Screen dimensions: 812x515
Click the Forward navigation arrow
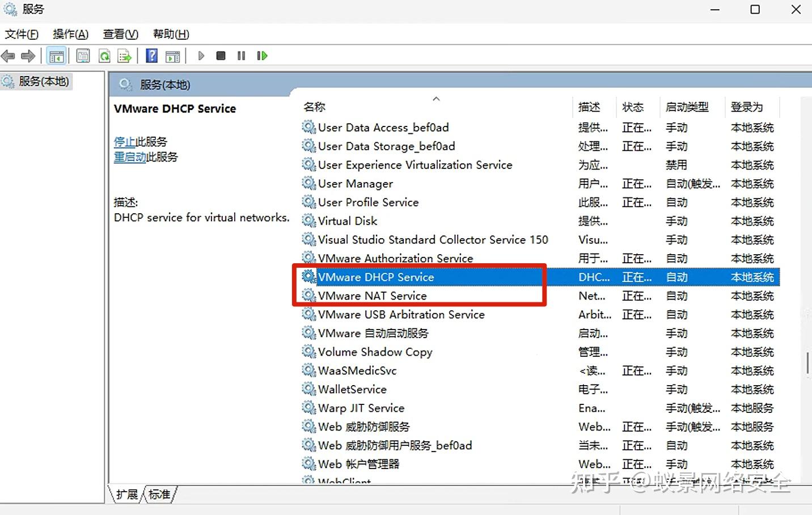pyautogui.click(x=28, y=56)
